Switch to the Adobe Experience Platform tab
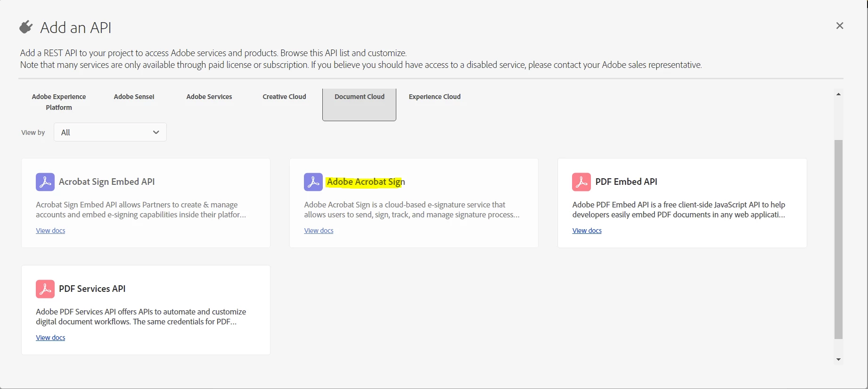Screen dimensions: 868x389 (x=59, y=102)
